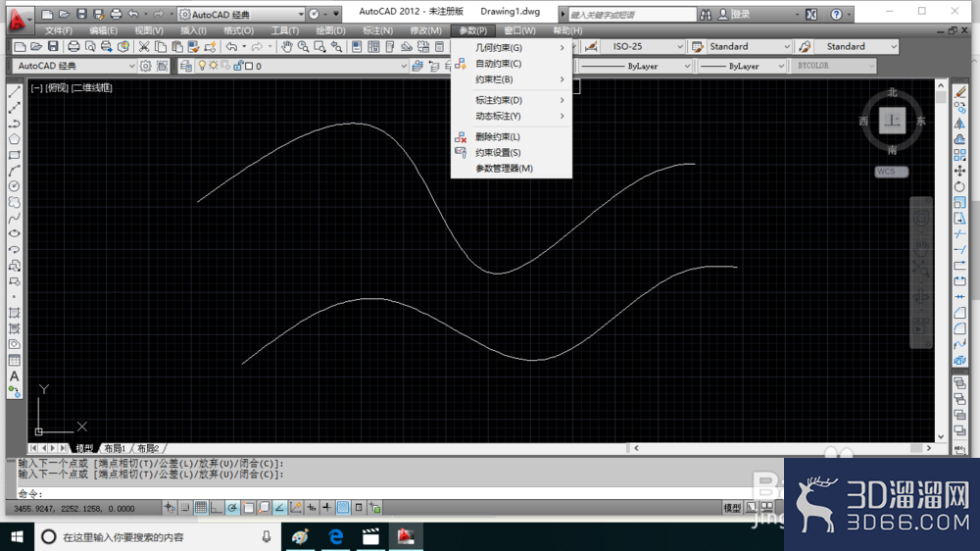The image size is (980, 551).
Task: Click the ViewCube 上 top face
Action: [x=892, y=120]
